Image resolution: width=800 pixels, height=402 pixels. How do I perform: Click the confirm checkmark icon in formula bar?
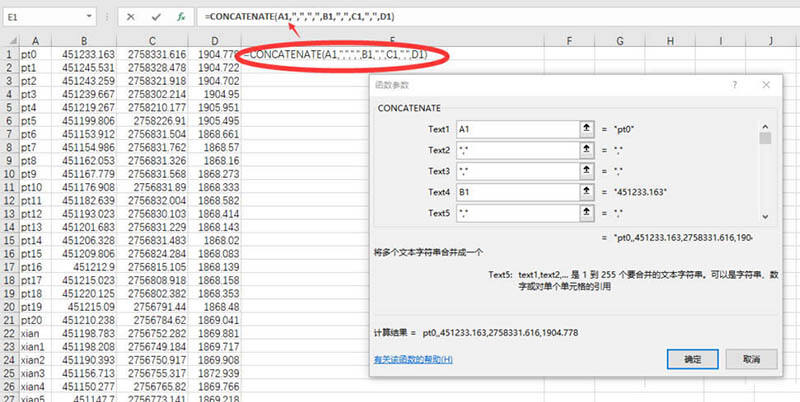point(156,17)
